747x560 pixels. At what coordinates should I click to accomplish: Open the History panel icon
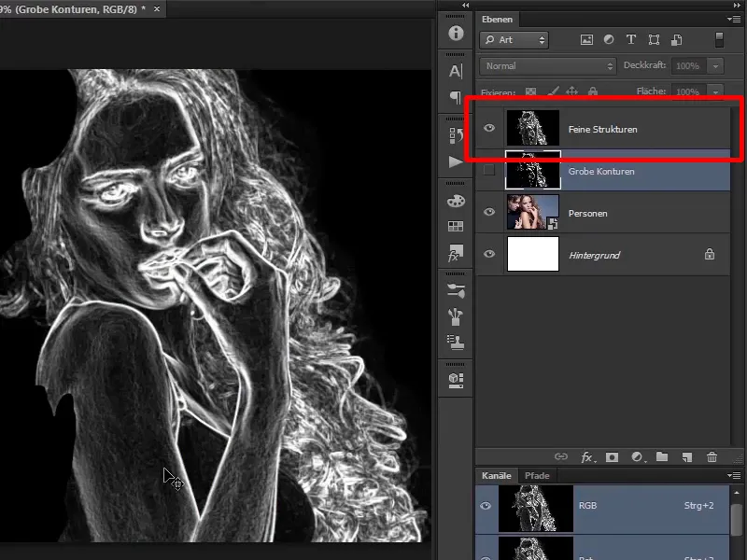click(456, 135)
